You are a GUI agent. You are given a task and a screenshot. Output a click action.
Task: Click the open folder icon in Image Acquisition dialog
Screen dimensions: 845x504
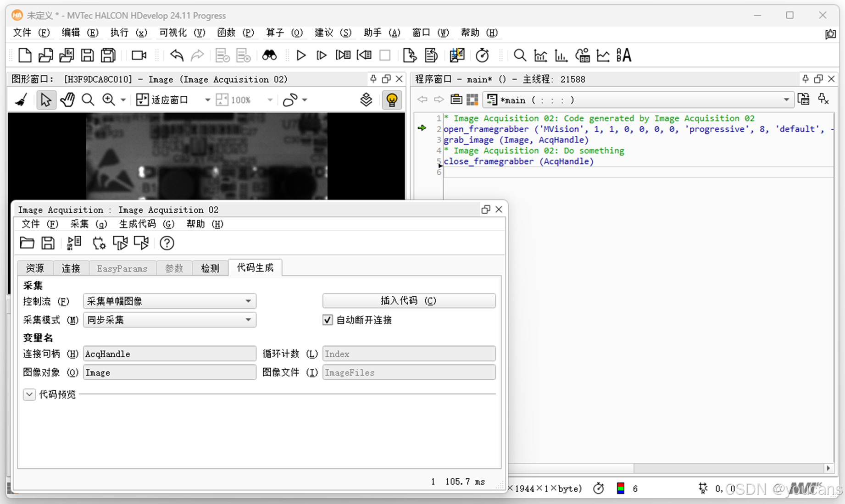point(27,243)
